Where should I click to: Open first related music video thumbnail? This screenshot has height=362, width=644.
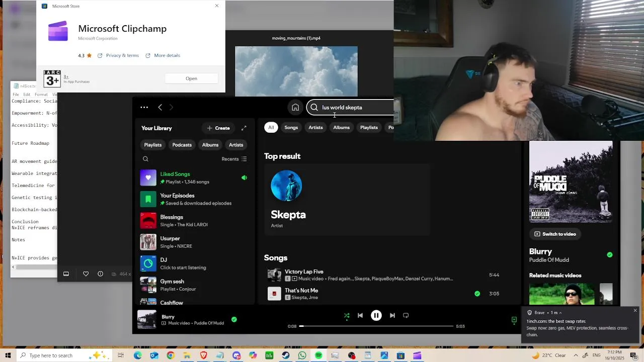[x=561, y=294]
